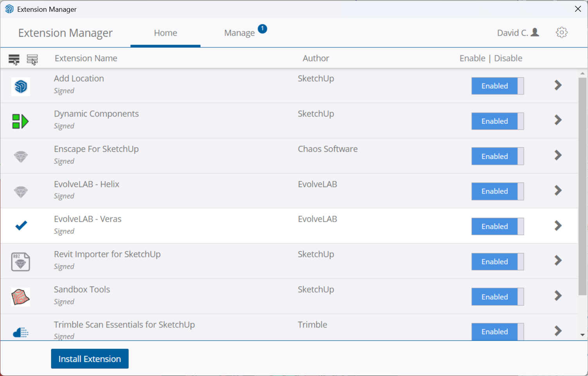Click EvolveLAB author in the Helix row
The width and height of the screenshot is (588, 376).
[x=317, y=184]
